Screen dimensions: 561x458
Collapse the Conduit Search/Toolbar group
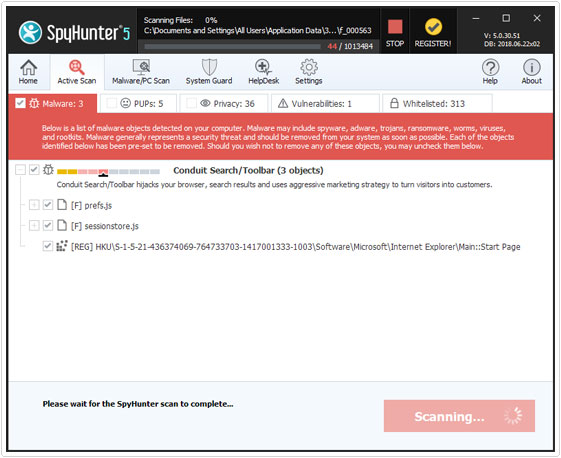(x=20, y=170)
